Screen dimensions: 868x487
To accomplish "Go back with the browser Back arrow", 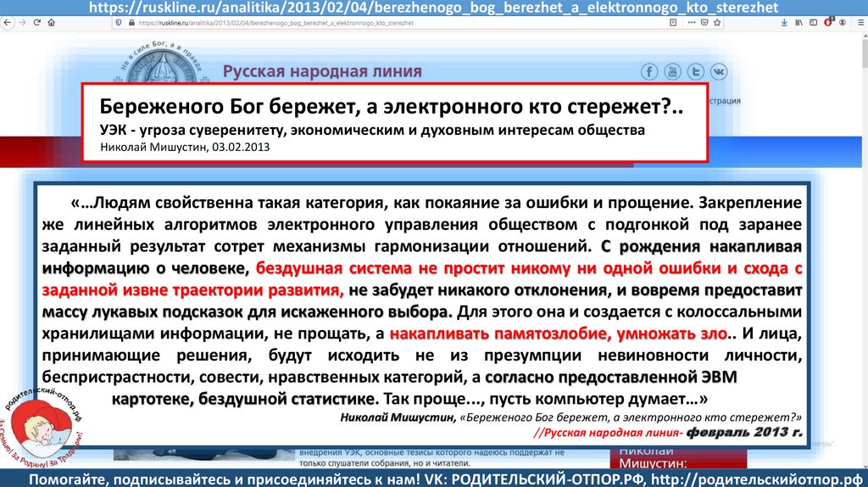I will (7, 23).
